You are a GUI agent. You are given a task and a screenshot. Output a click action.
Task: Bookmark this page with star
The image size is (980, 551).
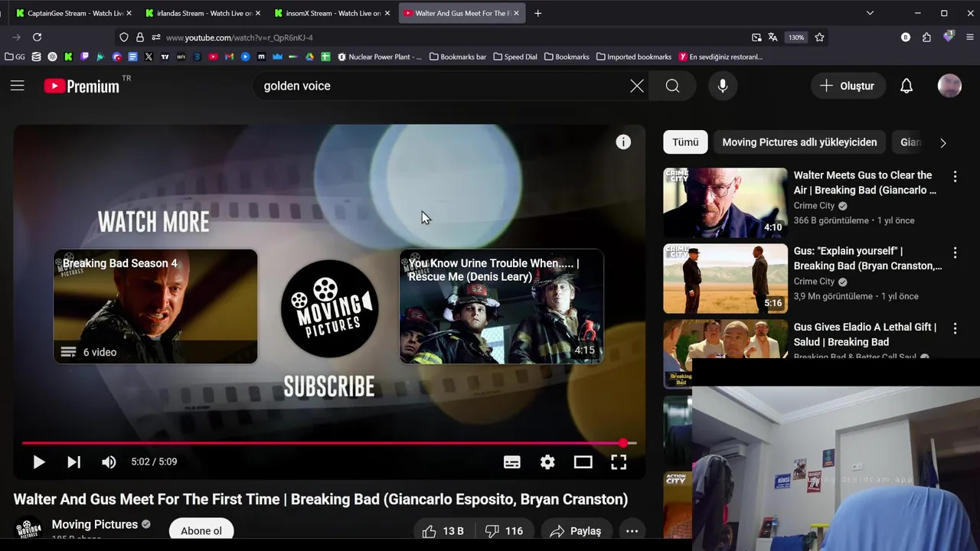(819, 37)
